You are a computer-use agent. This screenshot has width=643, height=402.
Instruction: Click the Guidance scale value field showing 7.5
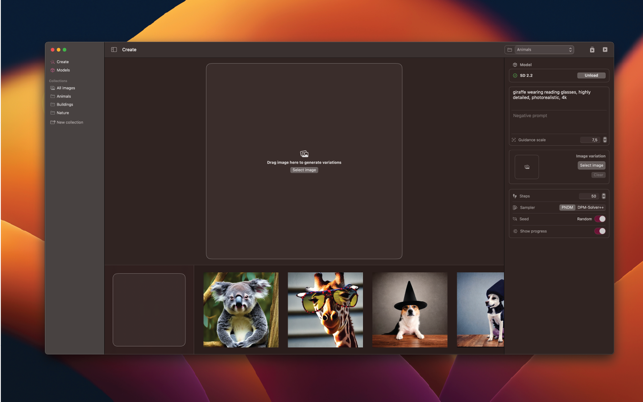tap(590, 140)
